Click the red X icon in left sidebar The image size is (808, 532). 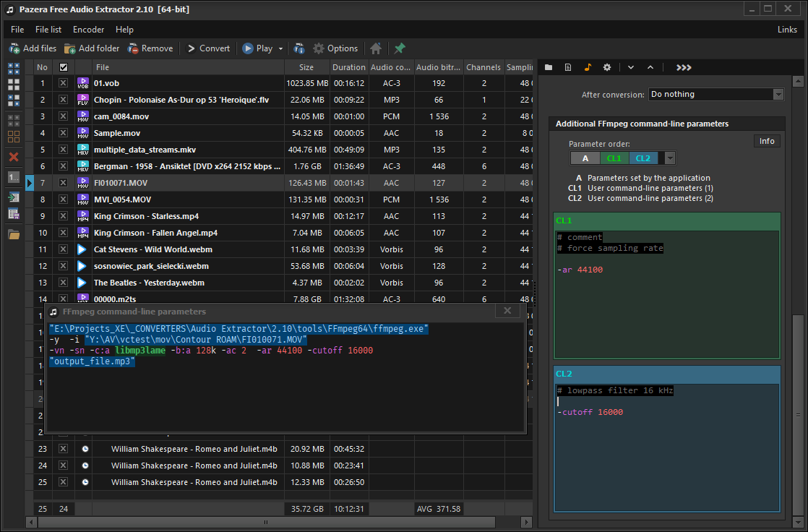pos(14,157)
